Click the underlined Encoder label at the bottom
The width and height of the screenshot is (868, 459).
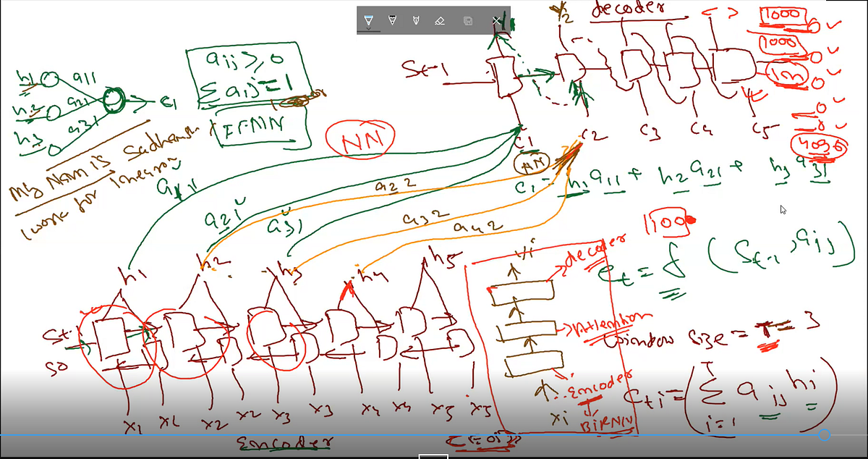click(286, 443)
